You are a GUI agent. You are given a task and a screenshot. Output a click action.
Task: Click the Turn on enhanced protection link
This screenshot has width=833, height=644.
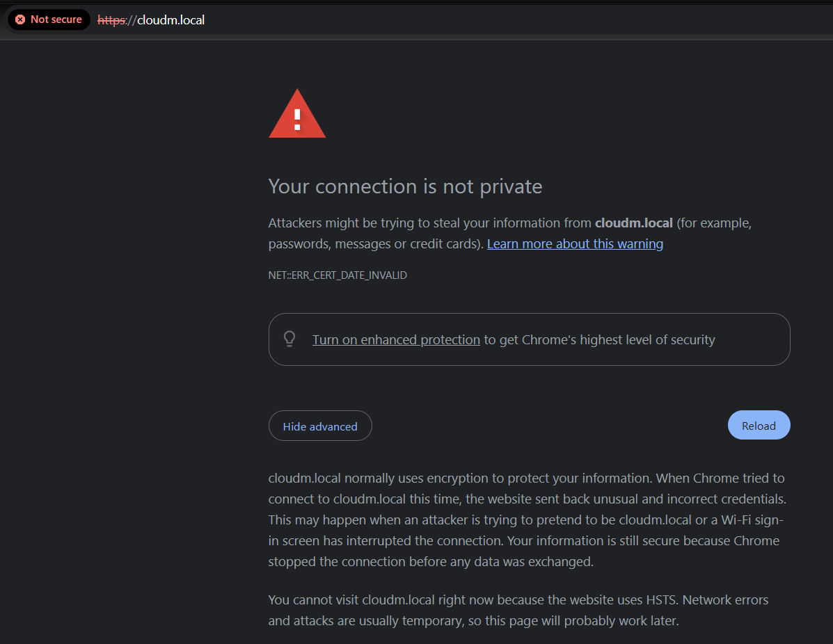tap(396, 340)
